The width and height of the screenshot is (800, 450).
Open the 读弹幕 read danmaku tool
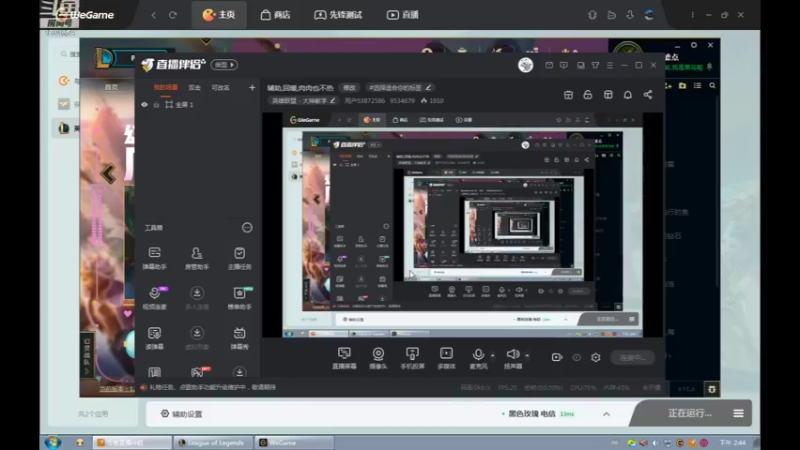(x=154, y=338)
